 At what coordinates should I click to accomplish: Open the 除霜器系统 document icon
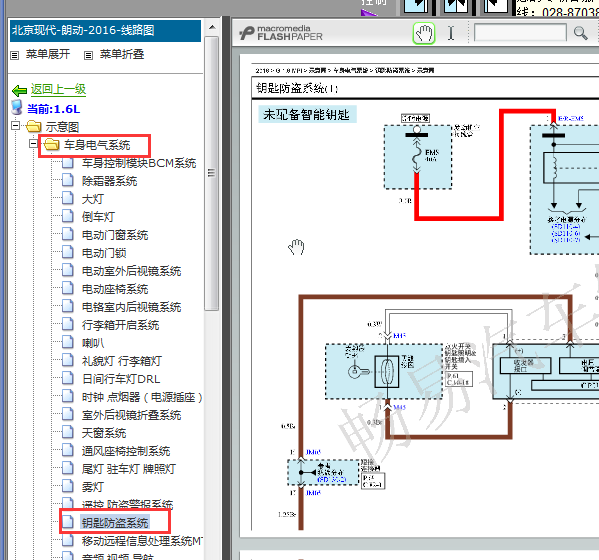68,180
